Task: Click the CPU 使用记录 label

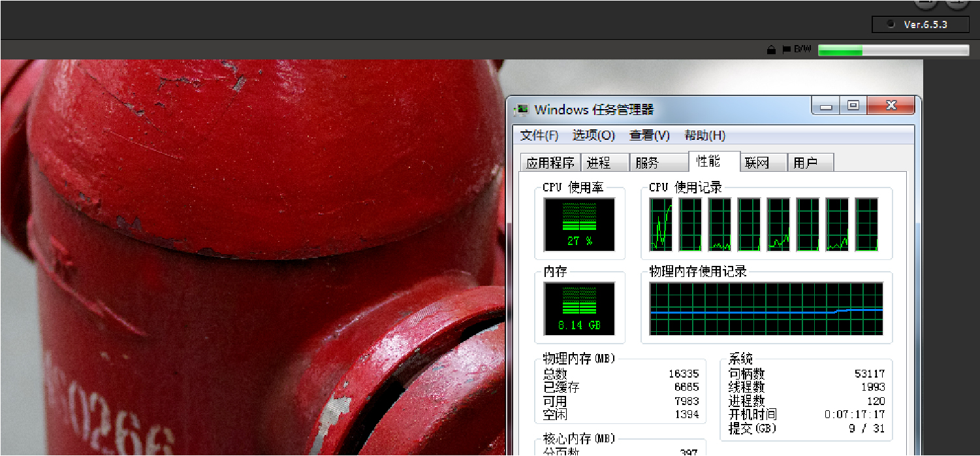Action: pos(685,187)
